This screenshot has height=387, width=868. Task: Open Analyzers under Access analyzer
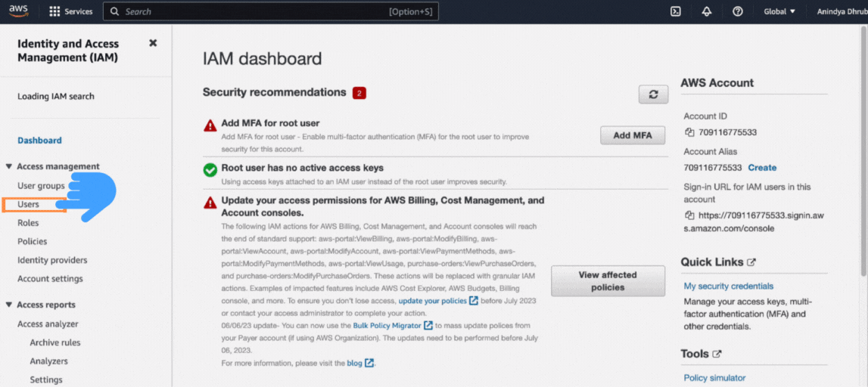(48, 361)
